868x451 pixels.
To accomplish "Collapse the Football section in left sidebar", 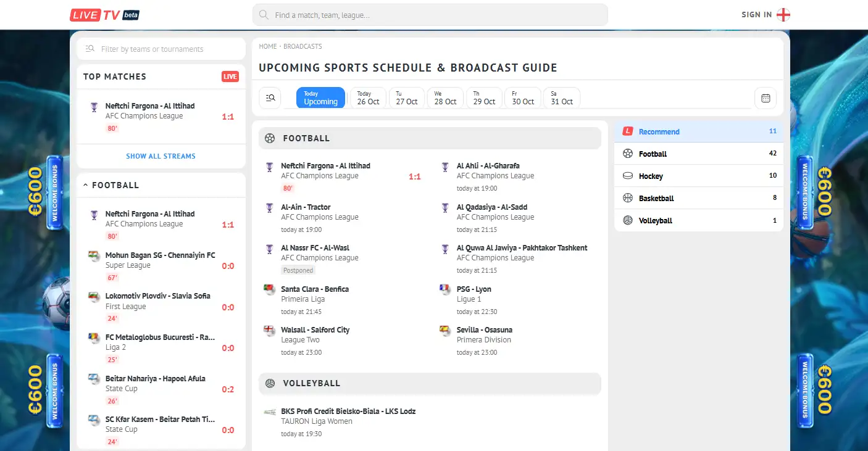I will (85, 185).
